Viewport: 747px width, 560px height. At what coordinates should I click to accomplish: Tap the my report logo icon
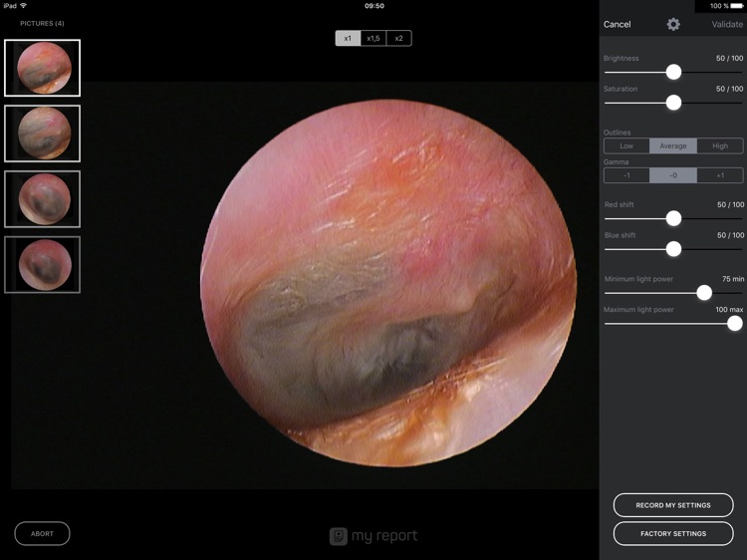(x=339, y=536)
